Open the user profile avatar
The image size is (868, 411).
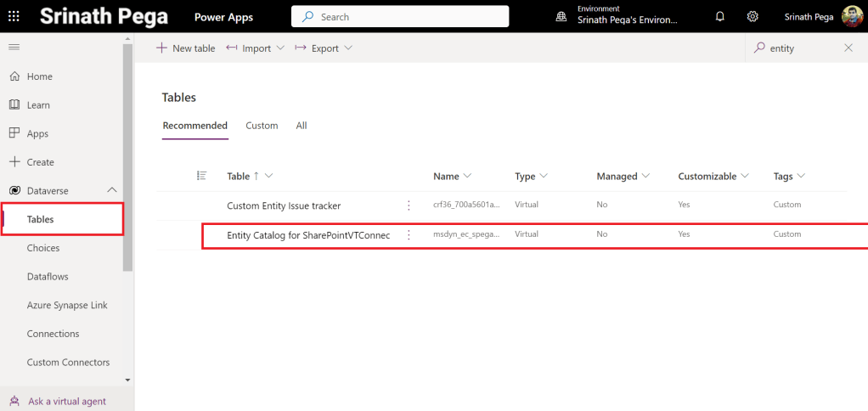coord(852,16)
